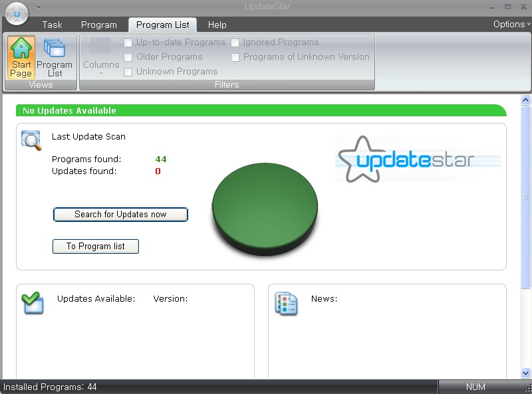Enable the Up-to-date Programs filter
Image resolution: width=532 pixels, height=394 pixels.
point(128,43)
